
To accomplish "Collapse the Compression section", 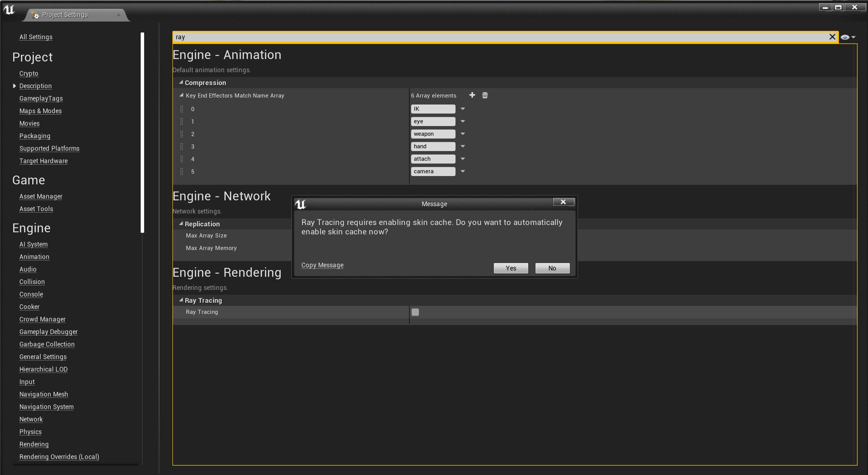I will [x=181, y=82].
